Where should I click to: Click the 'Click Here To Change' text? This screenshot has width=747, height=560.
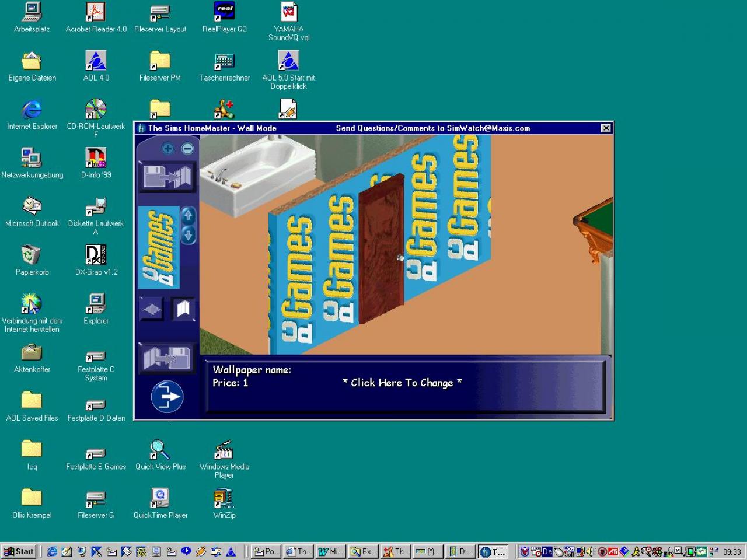[402, 383]
